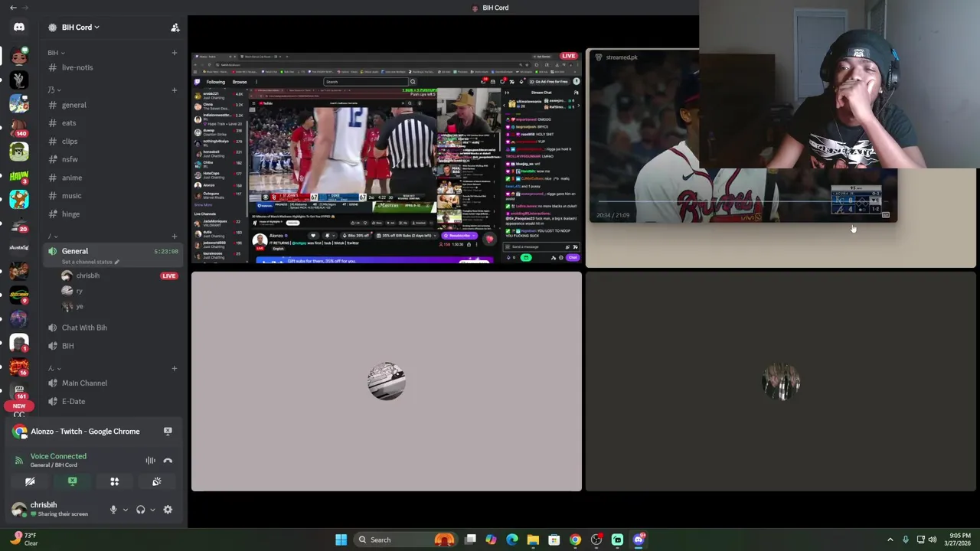The image size is (980, 551).
Task: Open server icon with 140 badge
Action: (x=19, y=127)
